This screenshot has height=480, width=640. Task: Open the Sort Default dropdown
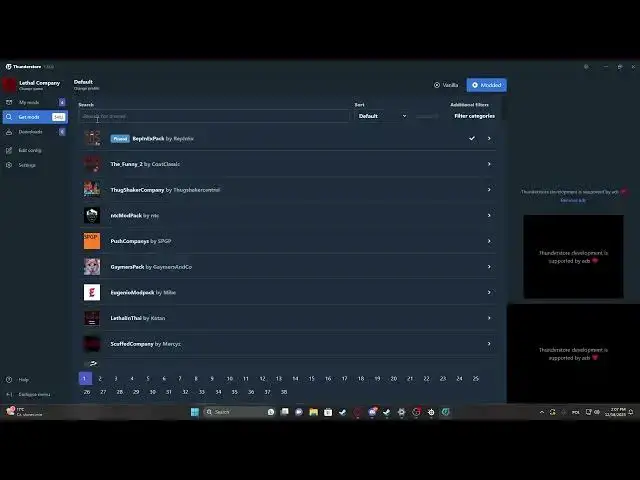point(382,116)
